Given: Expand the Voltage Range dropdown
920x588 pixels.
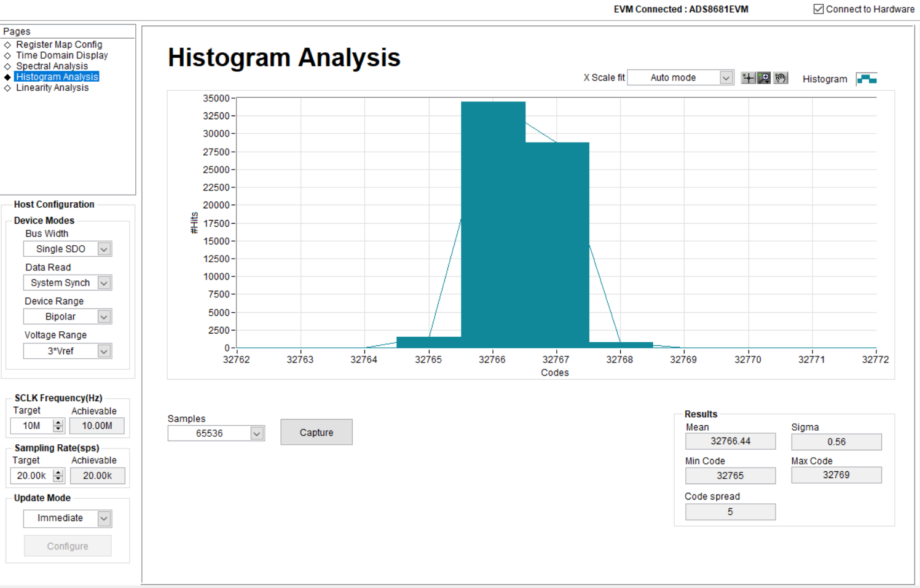Looking at the screenshot, I should [x=104, y=351].
